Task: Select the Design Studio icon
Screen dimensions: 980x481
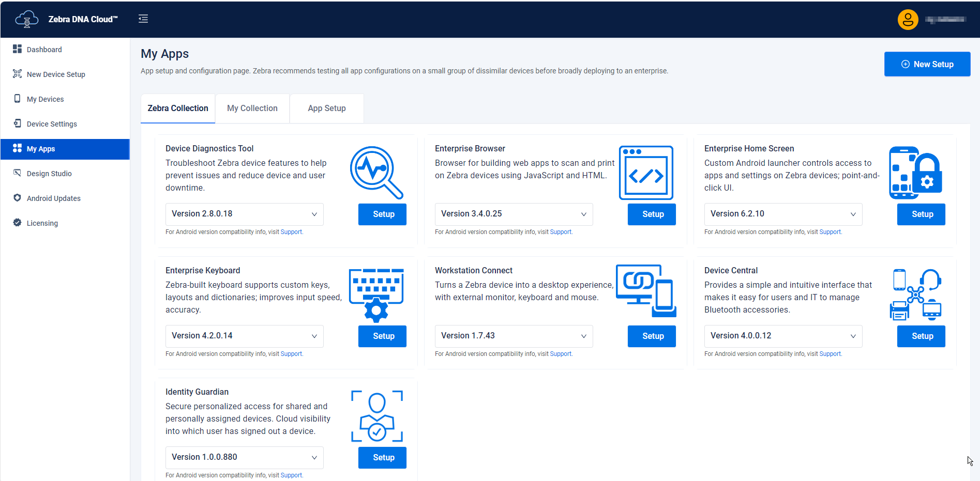Action: [x=17, y=173]
